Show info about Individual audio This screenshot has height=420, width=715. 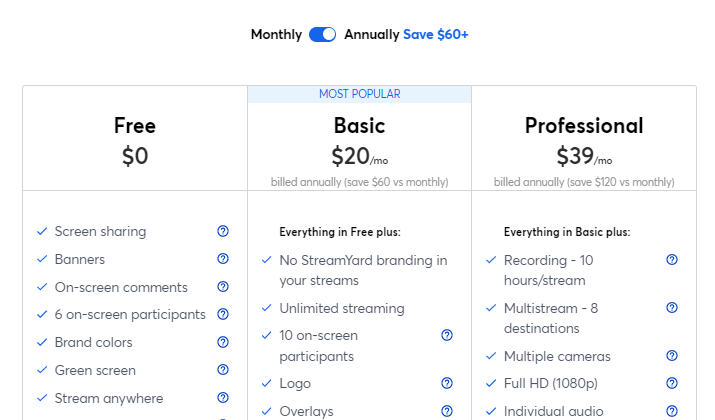[x=672, y=411]
